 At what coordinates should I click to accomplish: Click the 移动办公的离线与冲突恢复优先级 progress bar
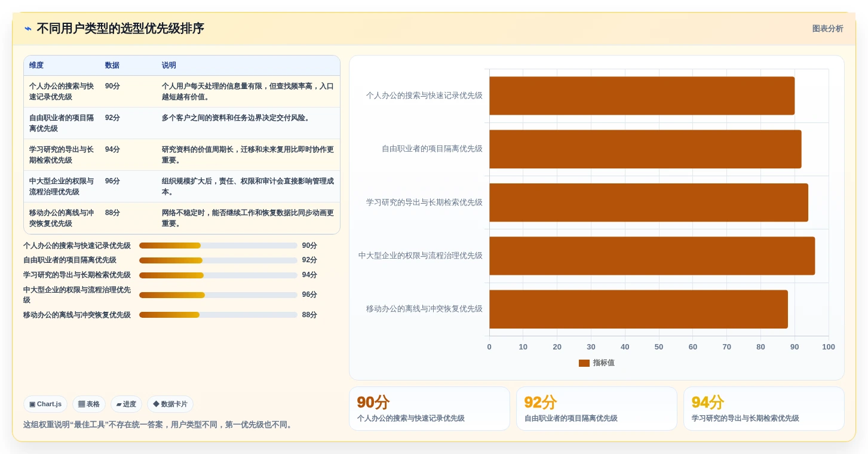pos(218,315)
